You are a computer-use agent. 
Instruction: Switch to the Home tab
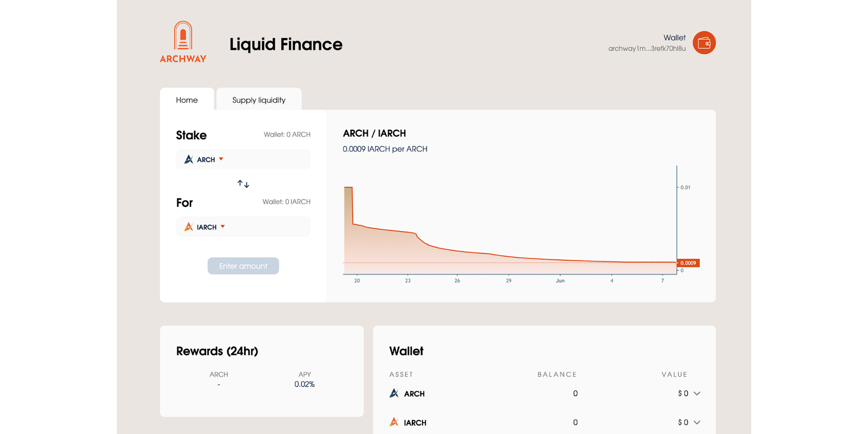(x=187, y=100)
